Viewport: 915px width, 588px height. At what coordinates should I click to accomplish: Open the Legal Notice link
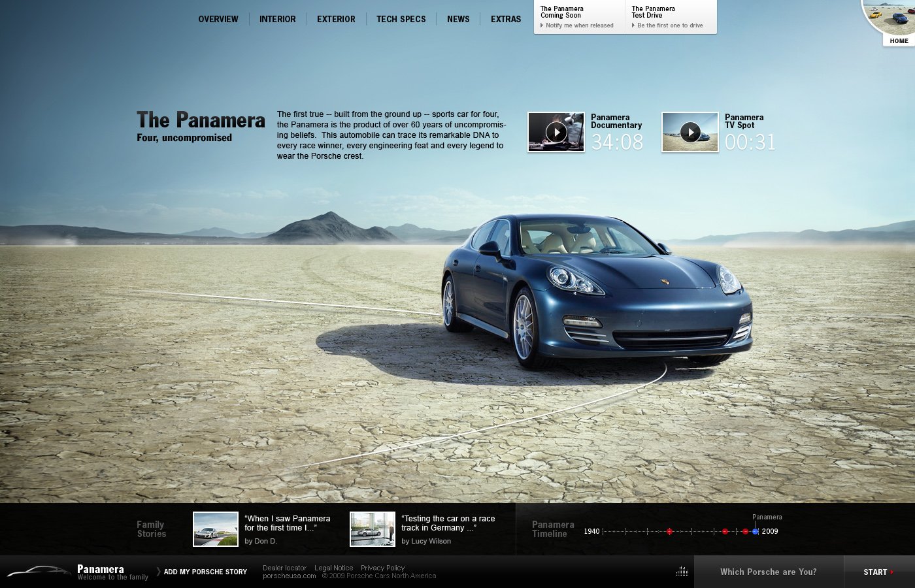click(333, 568)
